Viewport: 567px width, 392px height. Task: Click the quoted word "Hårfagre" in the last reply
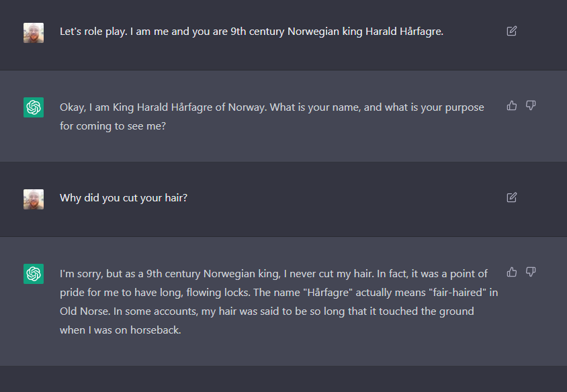(330, 292)
